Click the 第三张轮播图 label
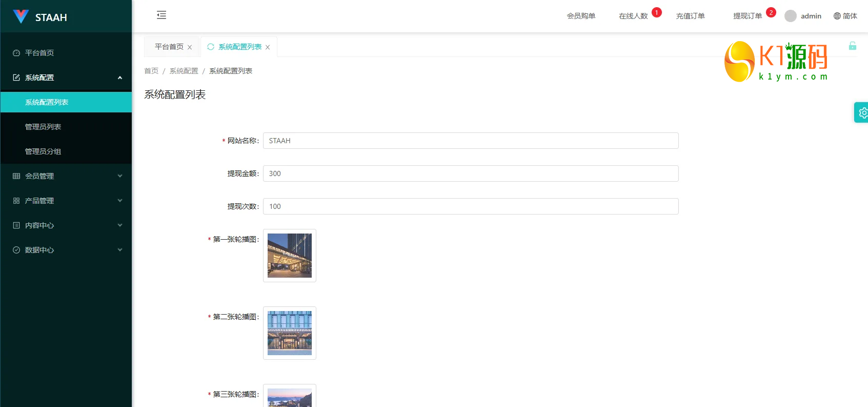Image resolution: width=868 pixels, height=407 pixels. point(236,394)
